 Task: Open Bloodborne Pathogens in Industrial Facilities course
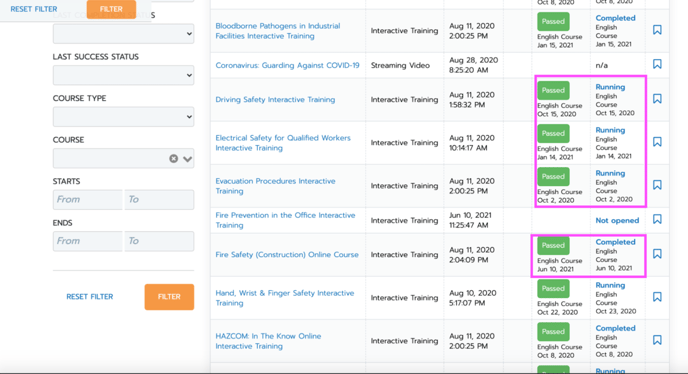point(278,31)
